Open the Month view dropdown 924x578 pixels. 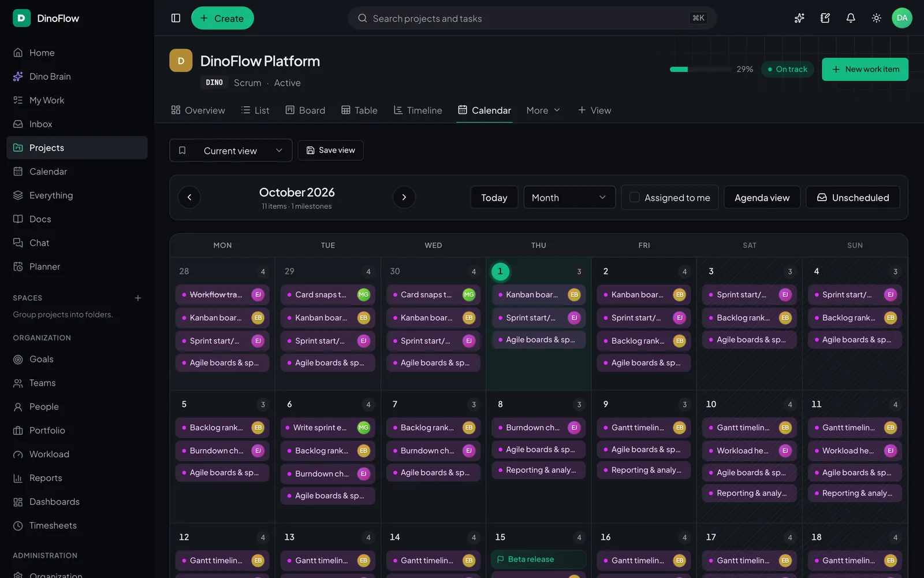click(569, 197)
